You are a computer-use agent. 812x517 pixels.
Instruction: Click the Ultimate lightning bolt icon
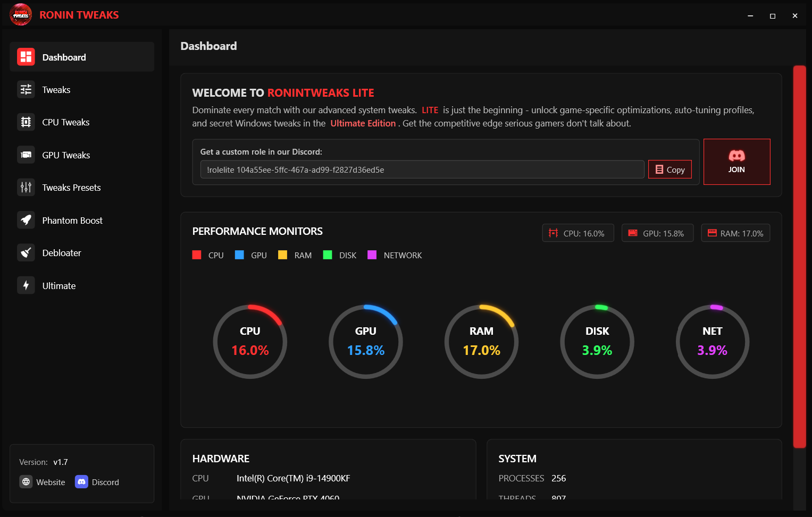click(26, 286)
